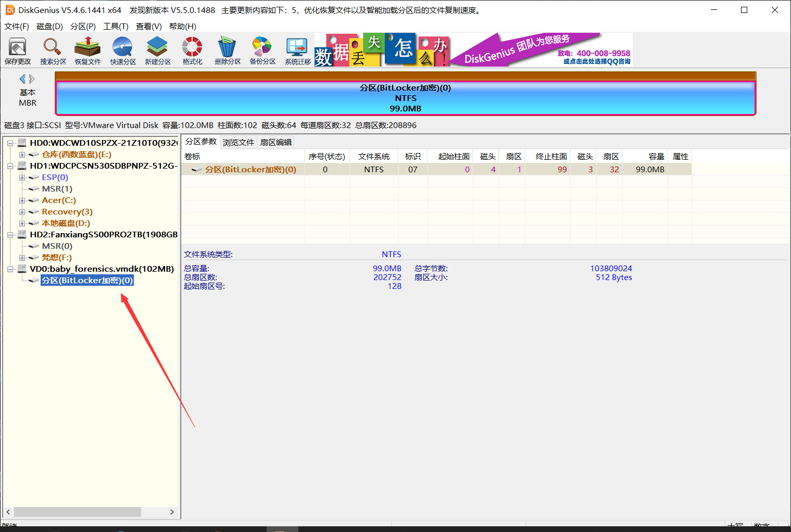
Task: Click the 容量 column header
Action: pos(645,156)
